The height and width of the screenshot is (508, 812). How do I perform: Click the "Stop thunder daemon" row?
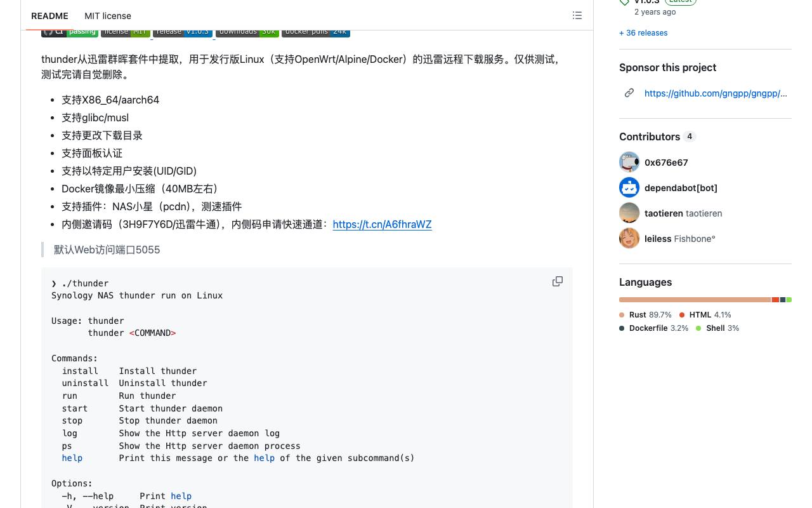point(140,420)
